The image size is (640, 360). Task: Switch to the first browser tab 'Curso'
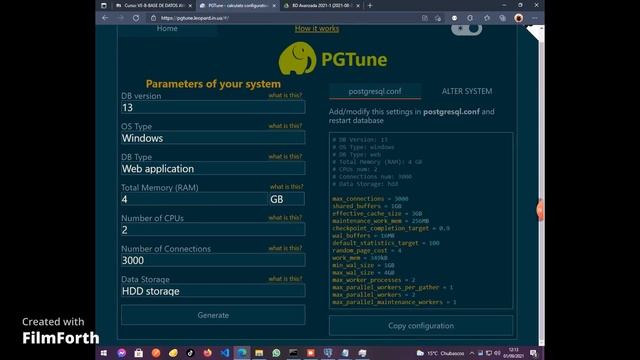coord(153,6)
